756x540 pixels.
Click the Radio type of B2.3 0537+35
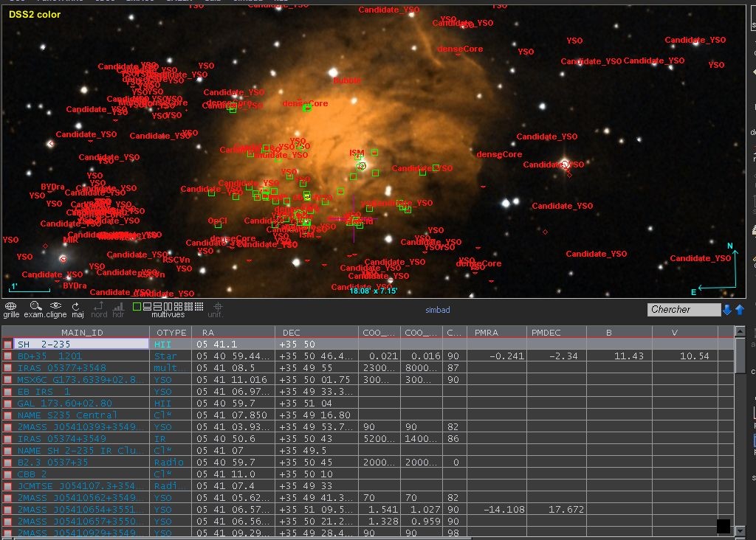coord(169,463)
